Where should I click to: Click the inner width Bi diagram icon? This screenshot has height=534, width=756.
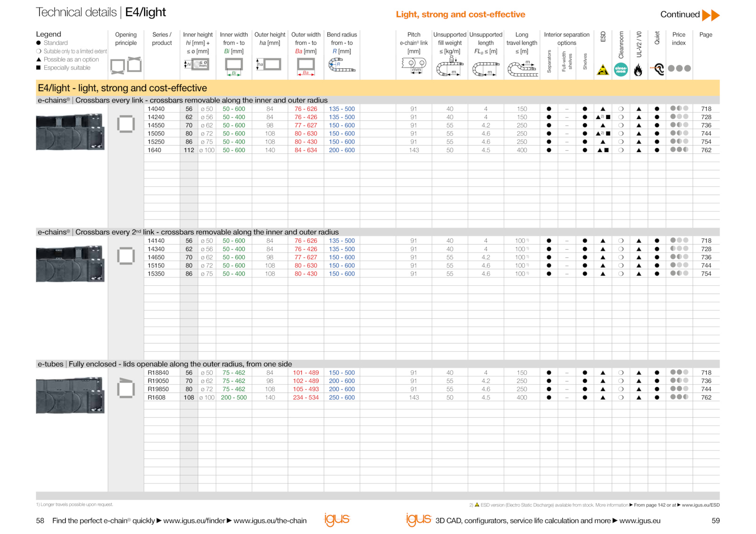tap(234, 67)
